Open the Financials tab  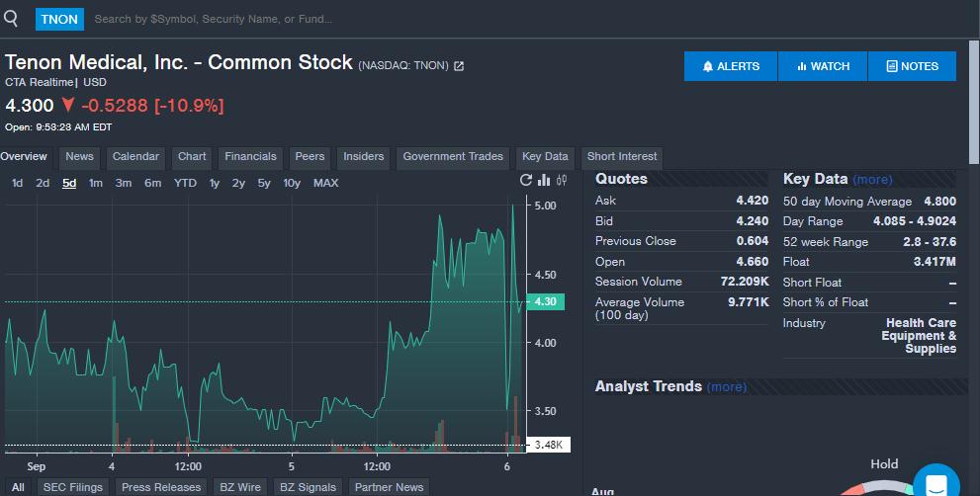(x=250, y=157)
